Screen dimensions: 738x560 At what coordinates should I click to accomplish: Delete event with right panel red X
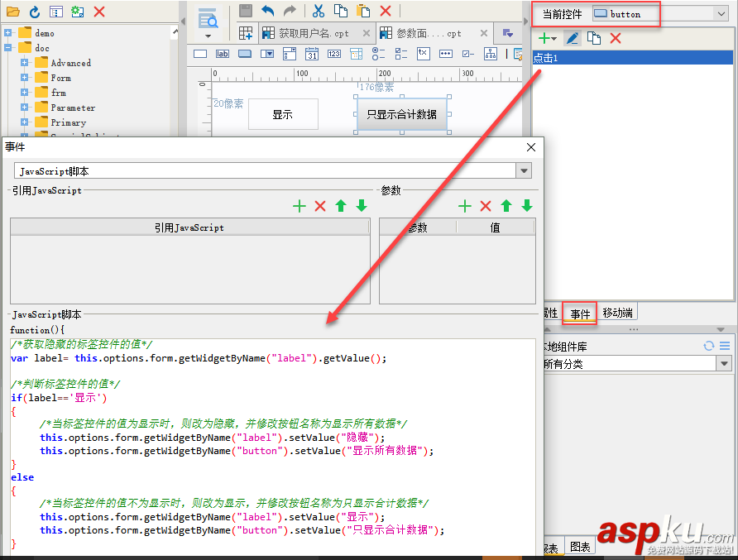[616, 38]
